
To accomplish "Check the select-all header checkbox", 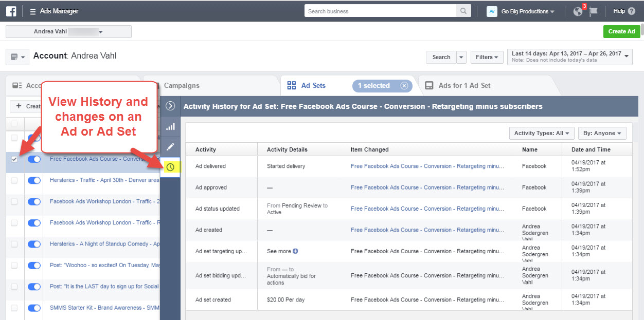I will click(14, 123).
